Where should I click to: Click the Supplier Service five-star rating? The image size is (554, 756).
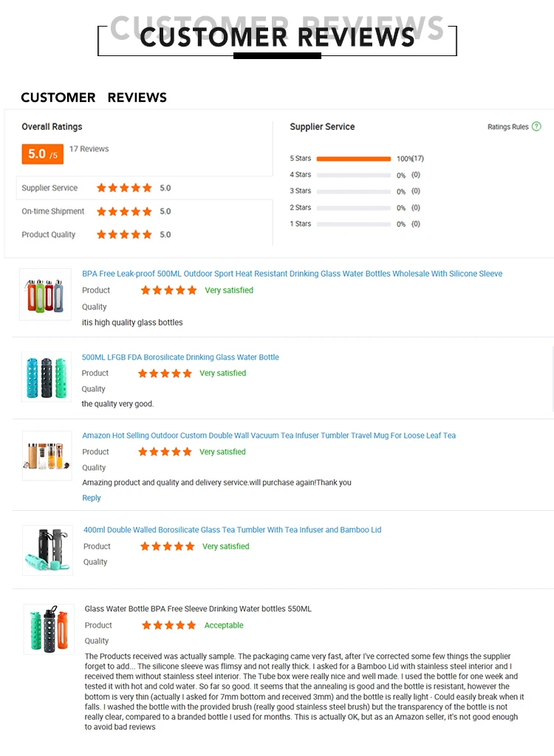124,188
